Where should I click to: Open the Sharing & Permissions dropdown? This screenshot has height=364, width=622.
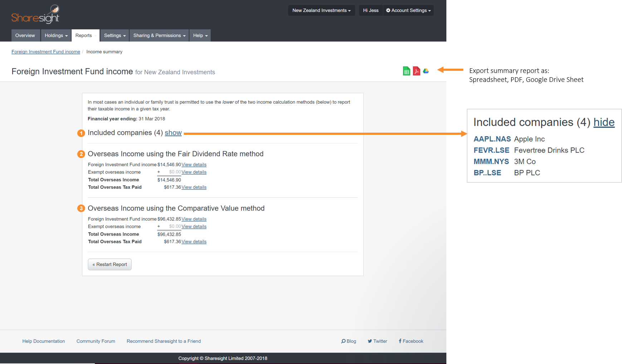click(159, 35)
